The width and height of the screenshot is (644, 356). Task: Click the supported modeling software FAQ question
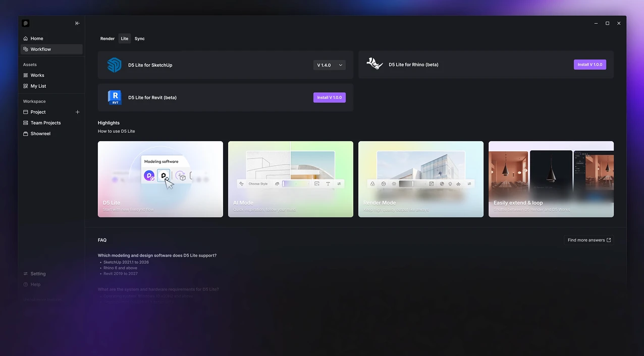click(157, 256)
